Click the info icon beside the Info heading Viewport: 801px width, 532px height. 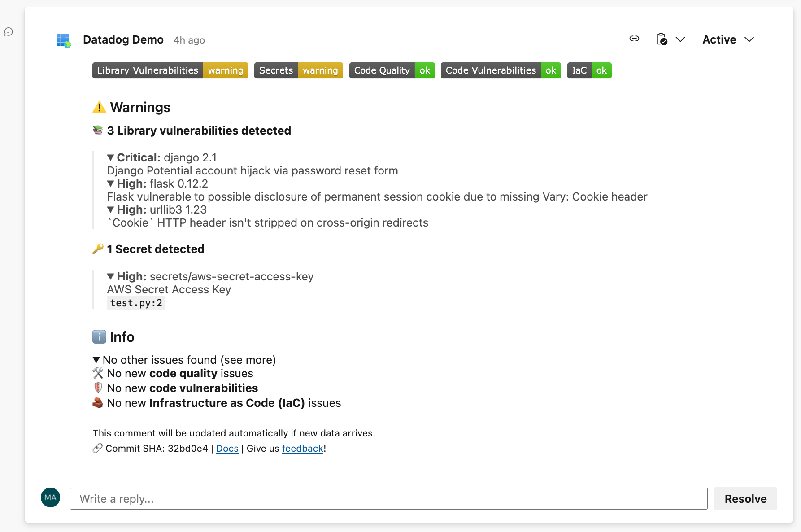[99, 336]
